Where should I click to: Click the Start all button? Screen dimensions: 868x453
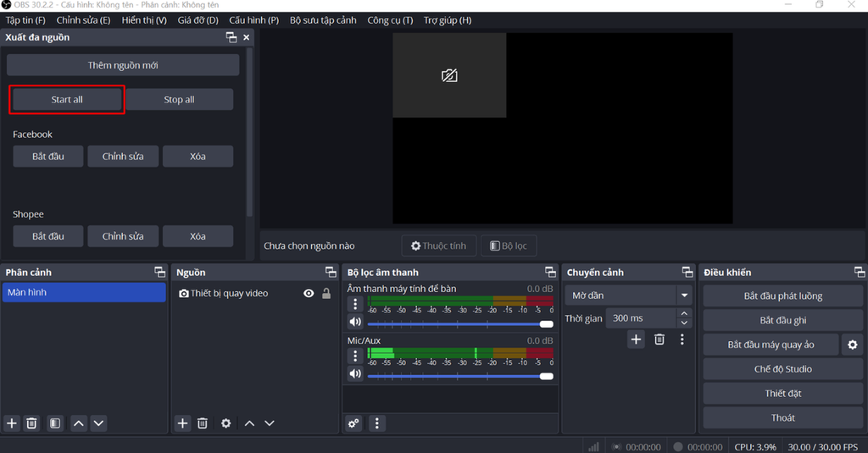click(x=67, y=100)
